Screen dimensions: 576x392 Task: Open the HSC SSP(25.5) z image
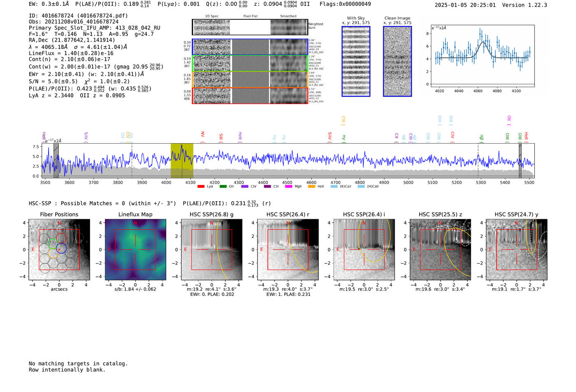(x=440, y=249)
